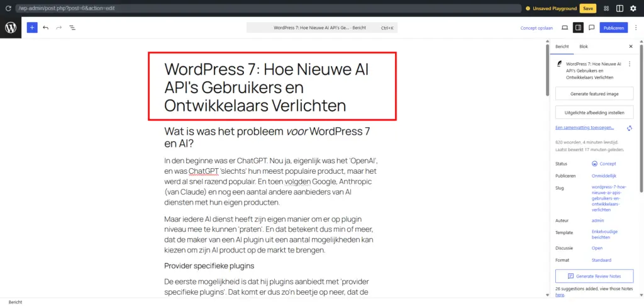Click the 'here' notes link
This screenshot has height=306, width=644.
[x=559, y=295]
